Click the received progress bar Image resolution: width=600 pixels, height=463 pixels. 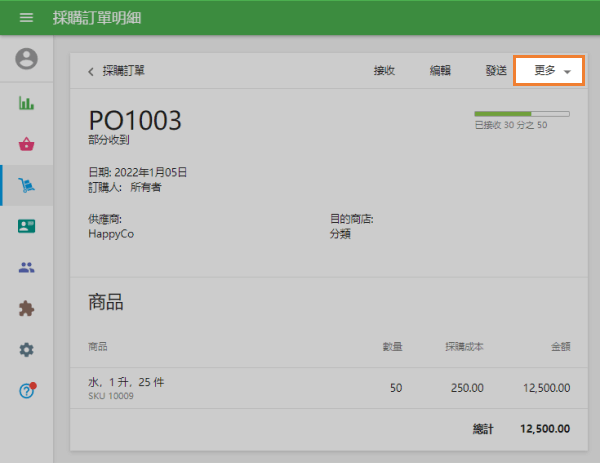tap(521, 114)
